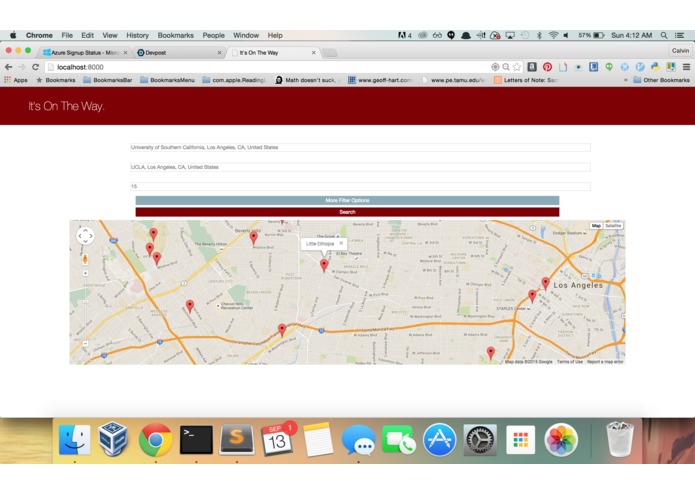Screen dimensions: 695x494
Task: Open the Wi-Fi menu bar icon
Action: pos(553,35)
